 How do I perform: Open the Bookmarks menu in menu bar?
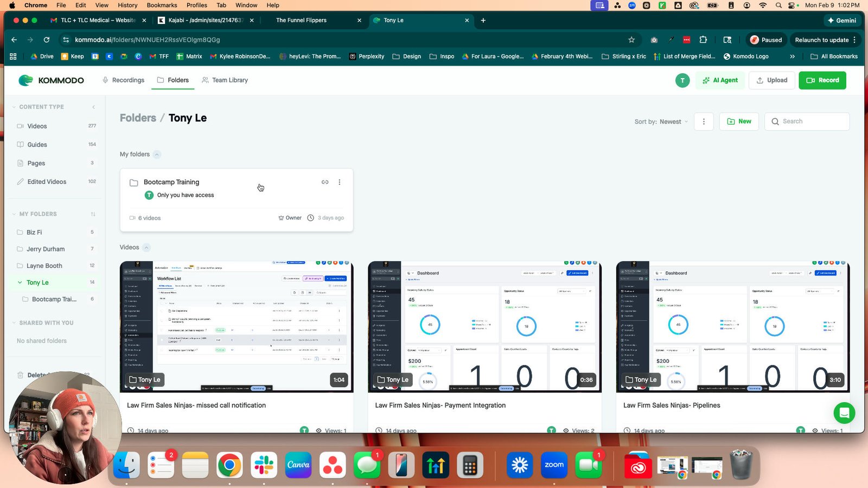pyautogui.click(x=162, y=5)
